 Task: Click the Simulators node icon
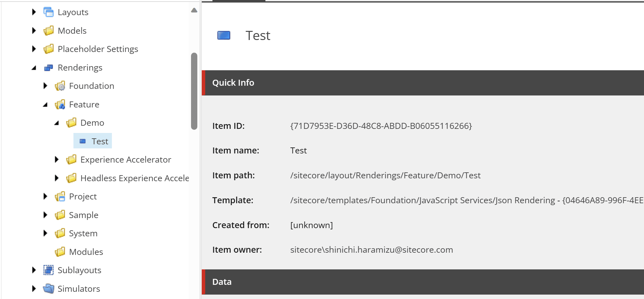click(x=49, y=289)
